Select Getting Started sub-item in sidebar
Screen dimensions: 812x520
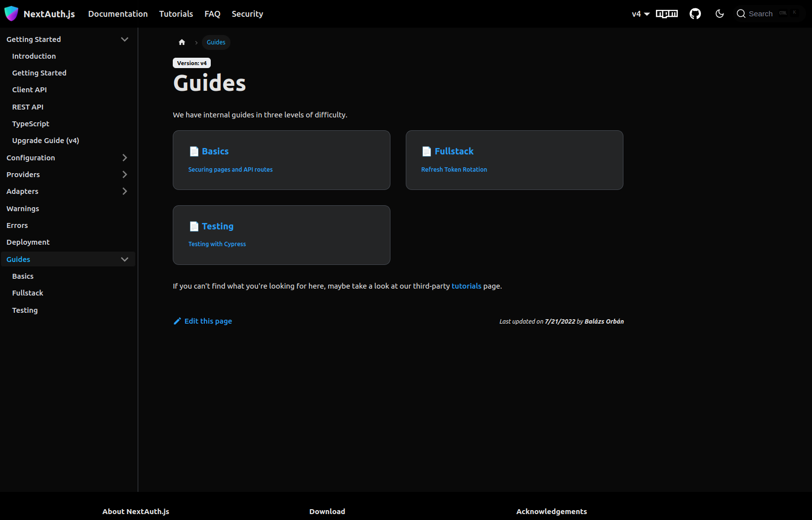(x=39, y=73)
